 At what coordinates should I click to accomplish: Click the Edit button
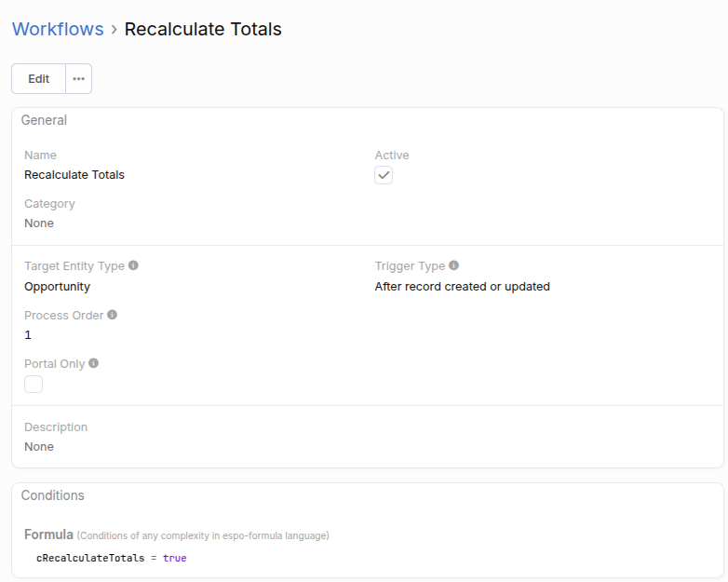[38, 79]
